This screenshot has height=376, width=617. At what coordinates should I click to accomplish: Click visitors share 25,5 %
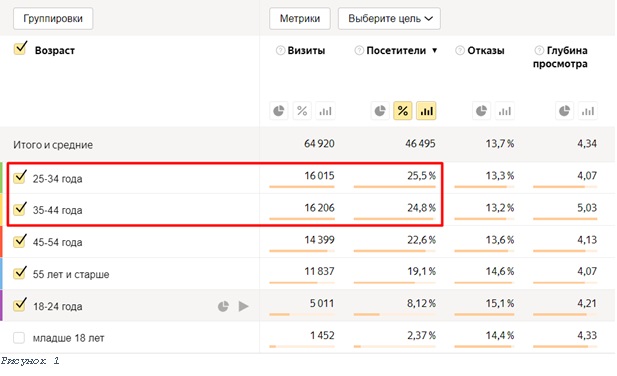coord(421,175)
